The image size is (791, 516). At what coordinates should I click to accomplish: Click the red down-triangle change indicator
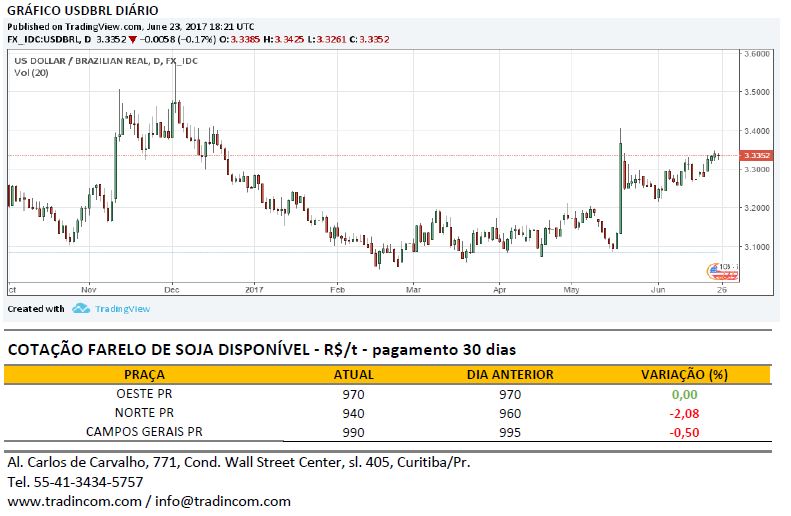point(132,39)
